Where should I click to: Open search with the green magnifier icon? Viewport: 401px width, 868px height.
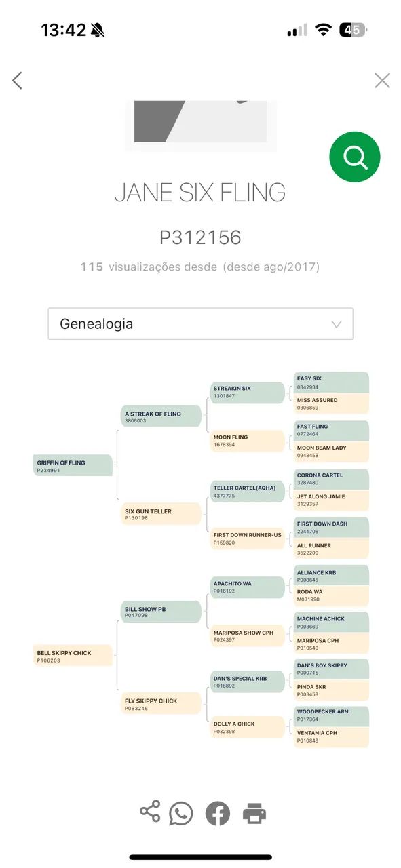click(354, 157)
